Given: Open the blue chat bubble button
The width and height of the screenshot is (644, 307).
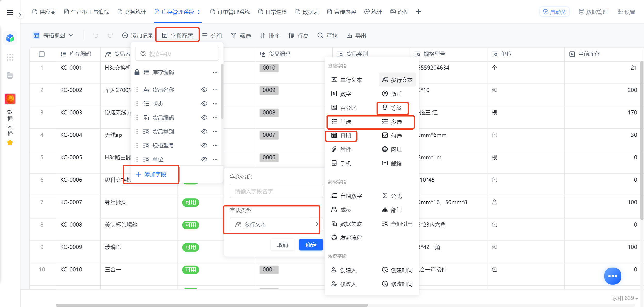Looking at the screenshot, I should (x=613, y=276).
